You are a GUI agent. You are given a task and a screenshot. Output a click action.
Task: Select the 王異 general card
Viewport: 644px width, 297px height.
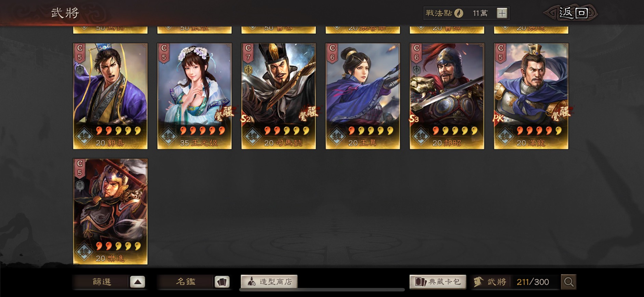pyautogui.click(x=363, y=96)
